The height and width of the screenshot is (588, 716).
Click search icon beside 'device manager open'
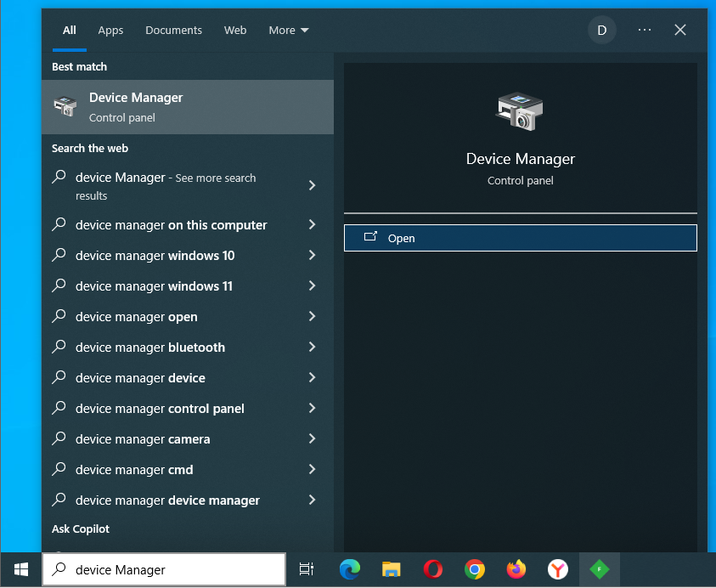59,316
